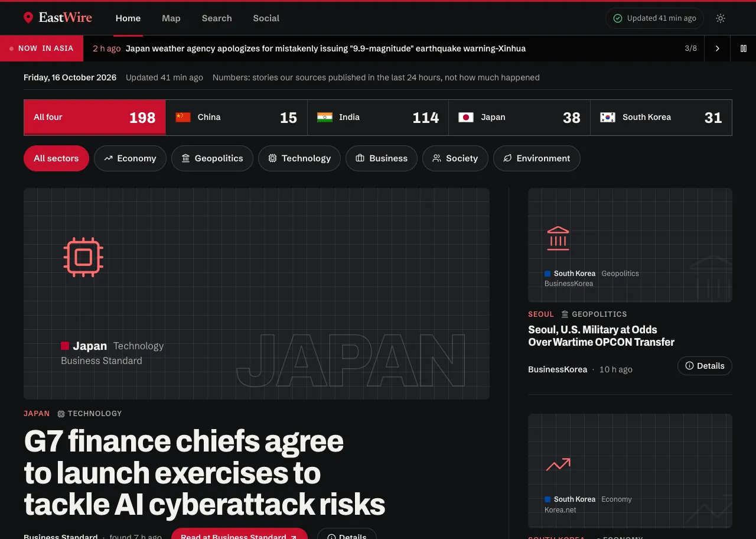Screen dimensions: 756x539
Task: Click the SEOUL location label
Action: pos(541,314)
